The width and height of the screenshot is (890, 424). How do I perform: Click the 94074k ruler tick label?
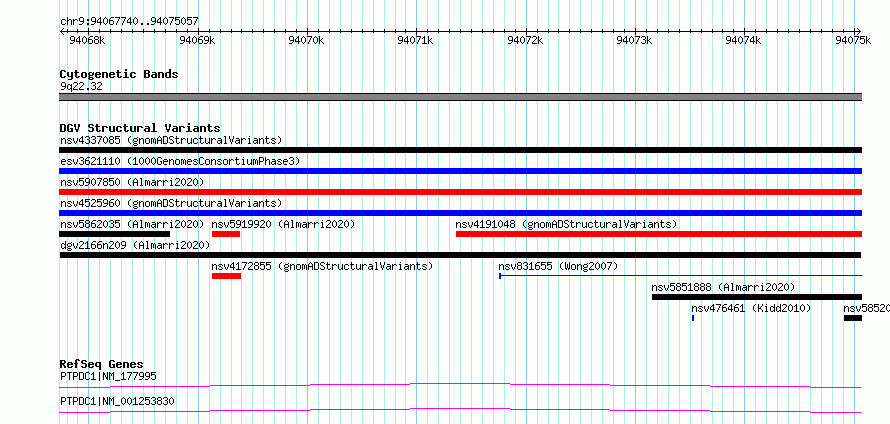tap(744, 40)
